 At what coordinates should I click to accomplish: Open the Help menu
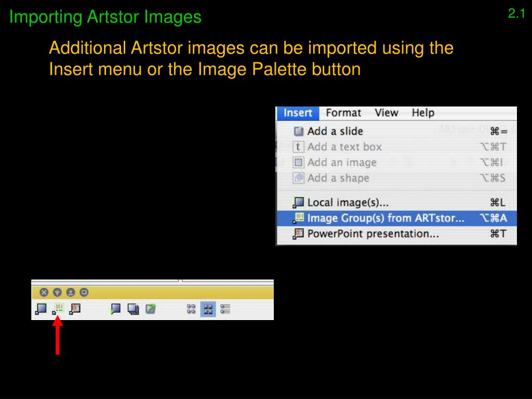point(423,113)
